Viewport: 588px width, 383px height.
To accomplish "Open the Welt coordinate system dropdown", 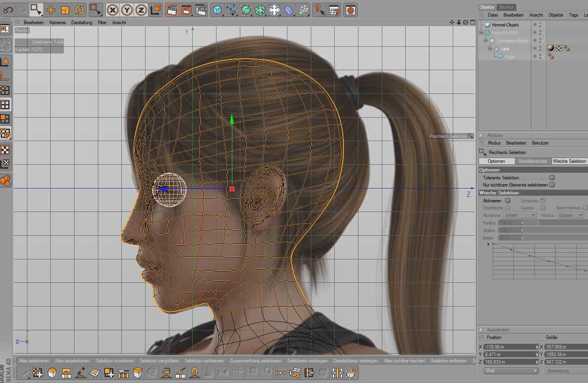I will (511, 371).
